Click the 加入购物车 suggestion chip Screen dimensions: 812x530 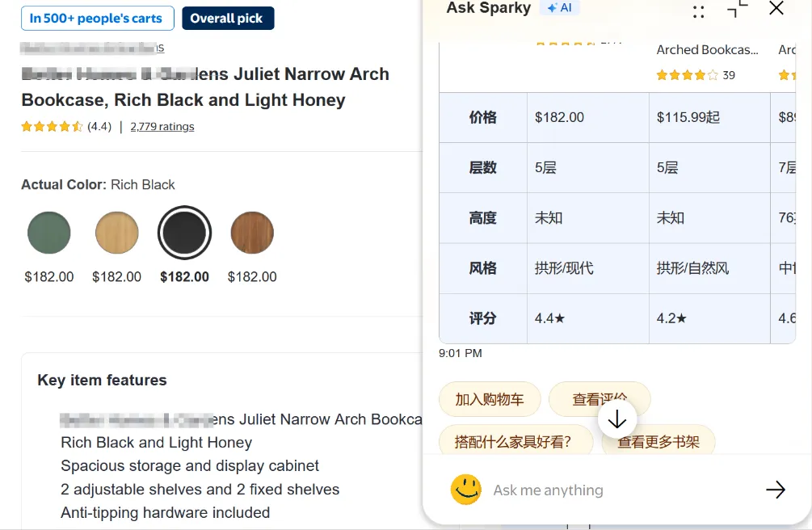point(490,399)
